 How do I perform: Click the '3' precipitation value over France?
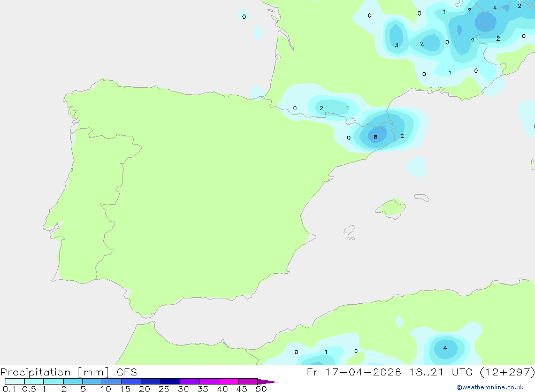point(396,45)
